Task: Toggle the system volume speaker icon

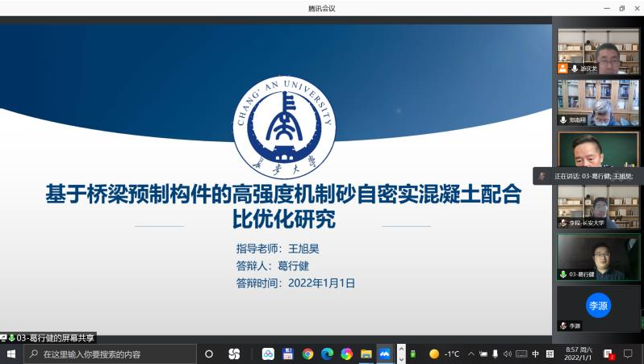Action: click(508, 354)
